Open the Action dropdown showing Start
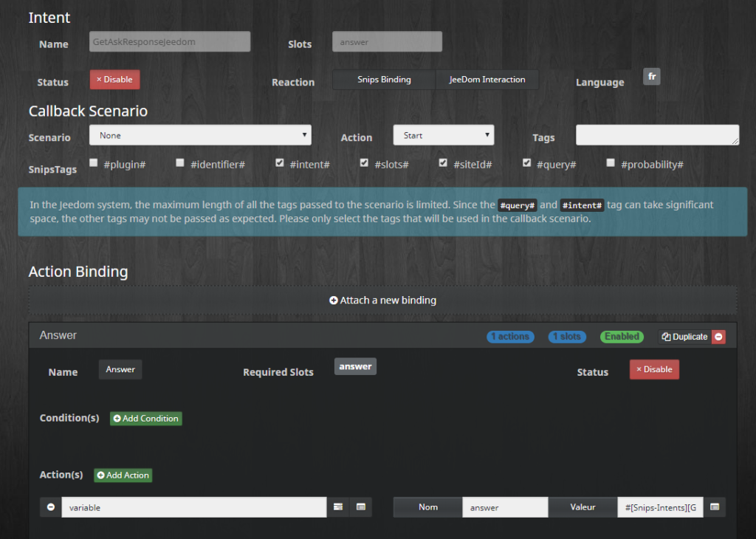Image resolution: width=756 pixels, height=539 pixels. [444, 135]
